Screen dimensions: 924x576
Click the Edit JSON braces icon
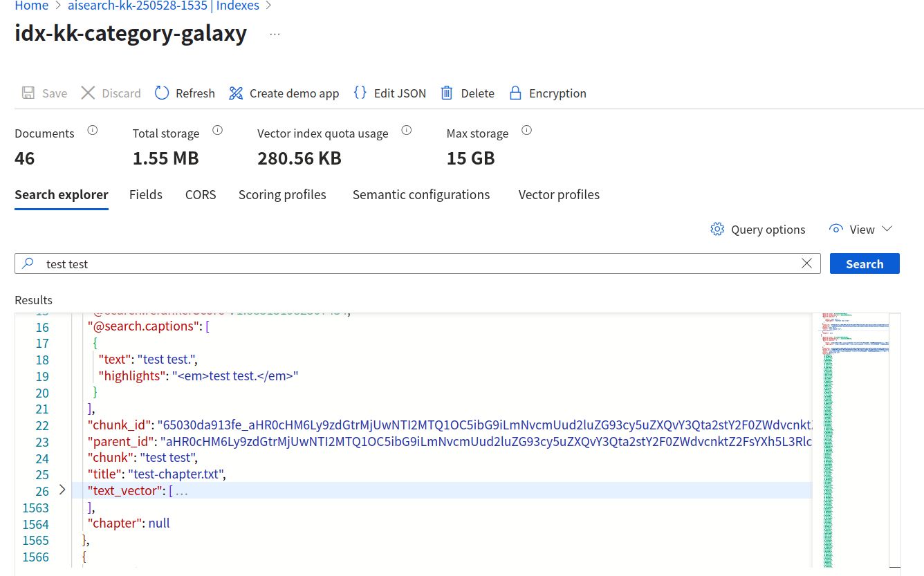(360, 92)
